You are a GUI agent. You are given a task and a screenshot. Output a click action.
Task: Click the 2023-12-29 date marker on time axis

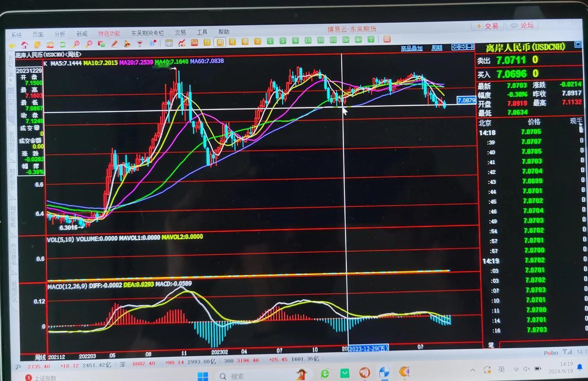coord(368,348)
